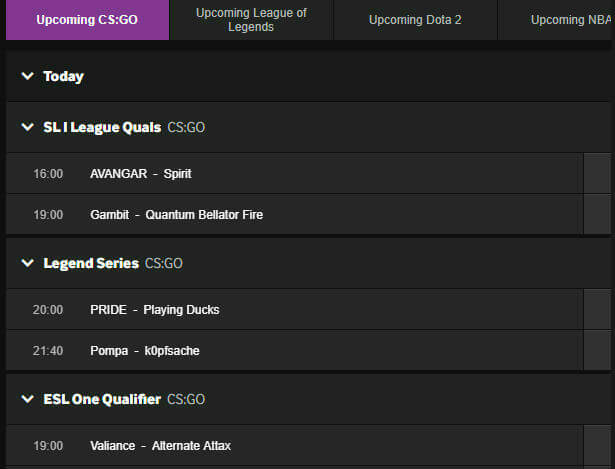
Task: Click the 21:40 match start time
Action: point(48,351)
